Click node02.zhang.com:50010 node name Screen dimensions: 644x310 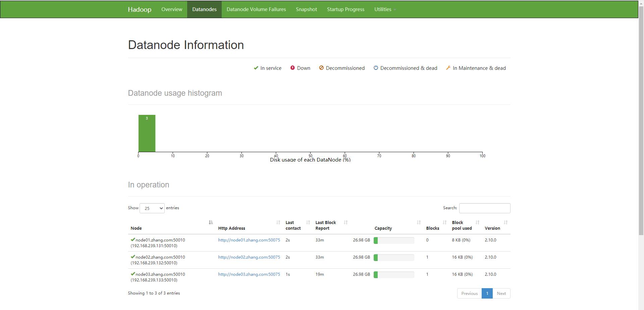pyautogui.click(x=160, y=257)
